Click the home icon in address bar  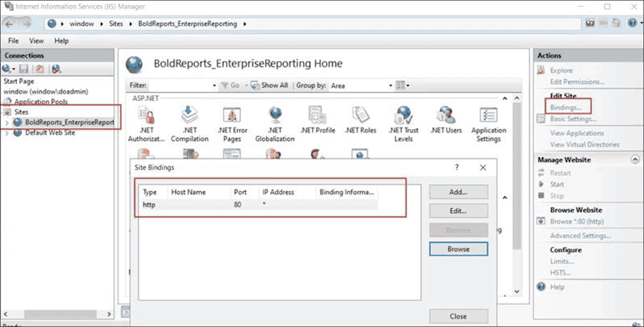pyautogui.click(x=617, y=23)
